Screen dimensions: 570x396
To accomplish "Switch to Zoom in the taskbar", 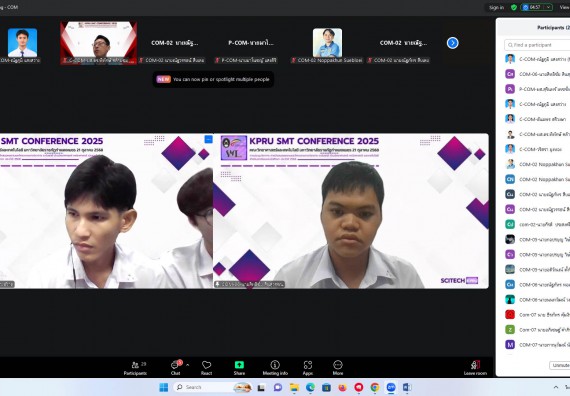I will pos(391,388).
